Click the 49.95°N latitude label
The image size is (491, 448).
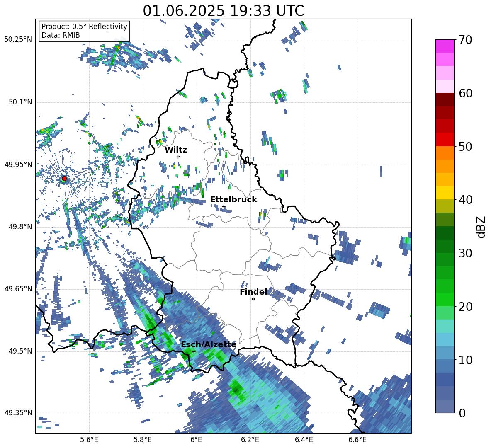18,164
